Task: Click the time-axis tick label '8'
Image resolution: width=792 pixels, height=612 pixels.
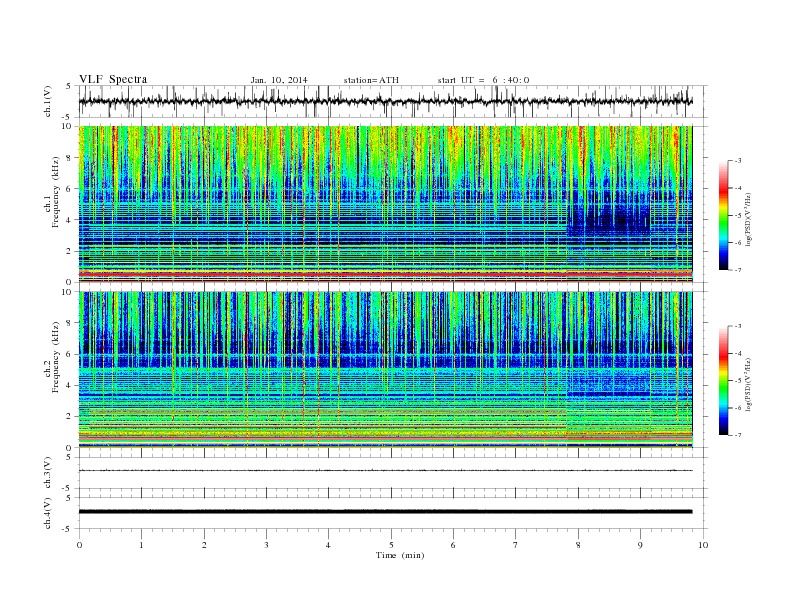Action: 578,545
